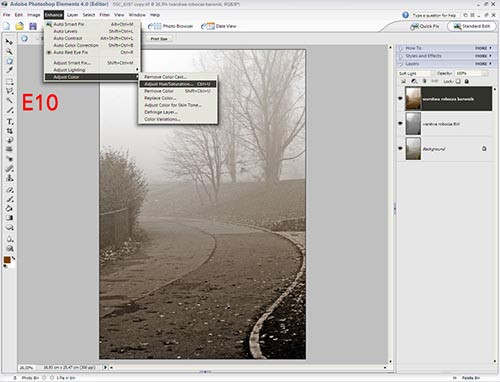Viewport: 500px width, 382px height.
Task: Open MORE menu for Layers
Action: [483, 64]
